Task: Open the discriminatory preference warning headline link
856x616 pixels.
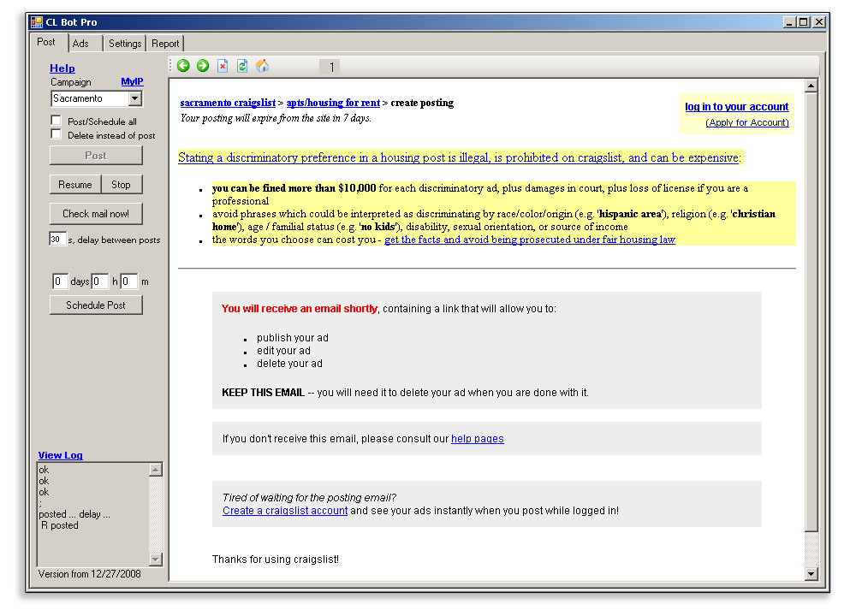Action: 460,157
